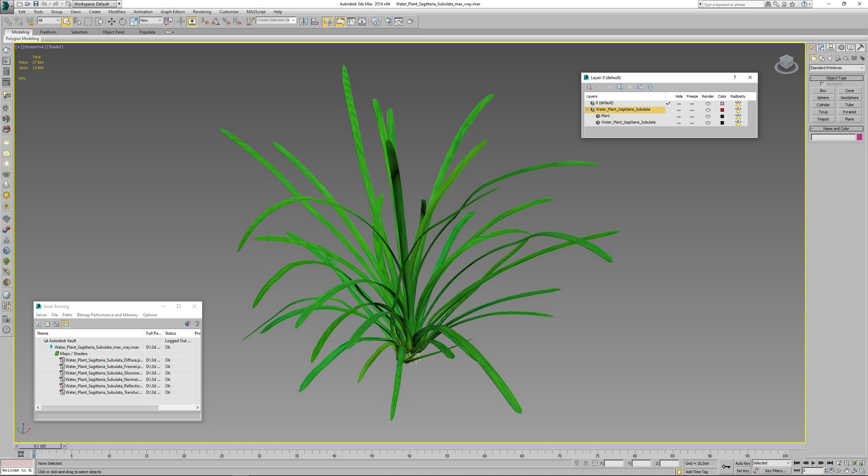
Task: Activate the Select and Move tool
Action: point(112,21)
